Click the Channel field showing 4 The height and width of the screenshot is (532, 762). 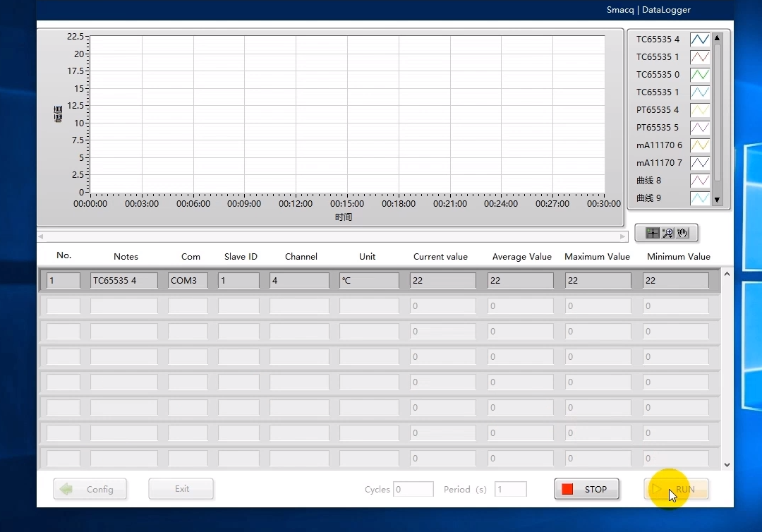point(299,280)
